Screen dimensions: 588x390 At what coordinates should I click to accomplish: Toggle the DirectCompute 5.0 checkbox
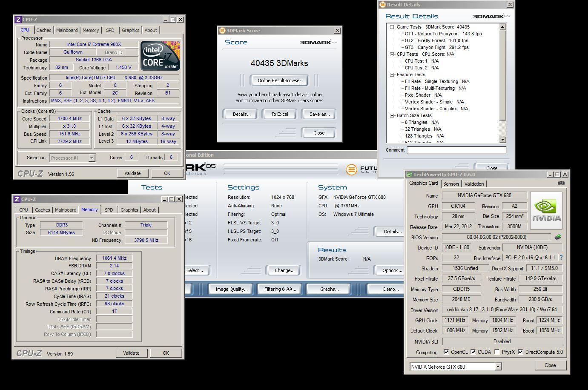tap(520, 352)
